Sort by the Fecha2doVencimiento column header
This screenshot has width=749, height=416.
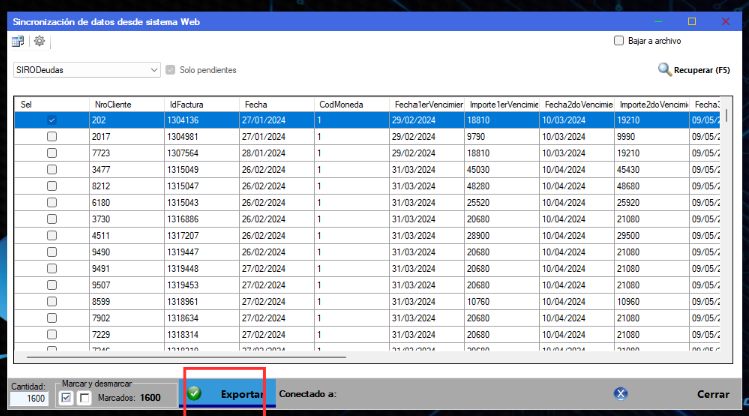pyautogui.click(x=577, y=104)
